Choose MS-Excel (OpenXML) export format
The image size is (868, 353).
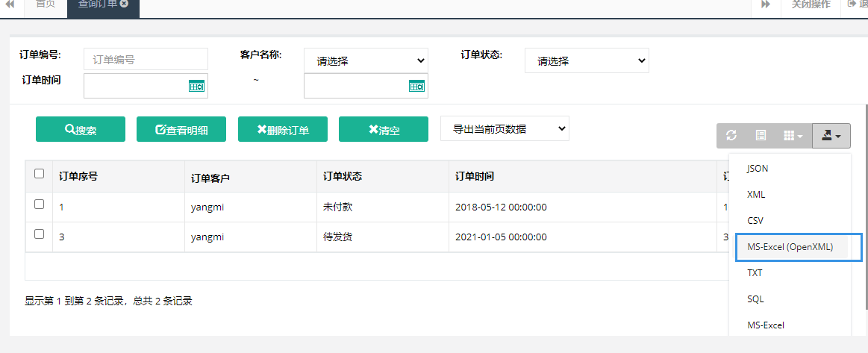click(x=790, y=247)
